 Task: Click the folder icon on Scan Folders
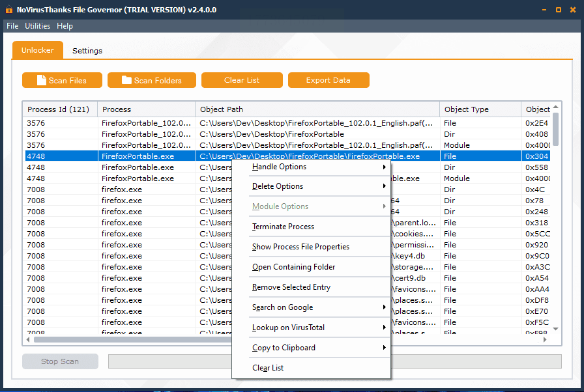(126, 80)
